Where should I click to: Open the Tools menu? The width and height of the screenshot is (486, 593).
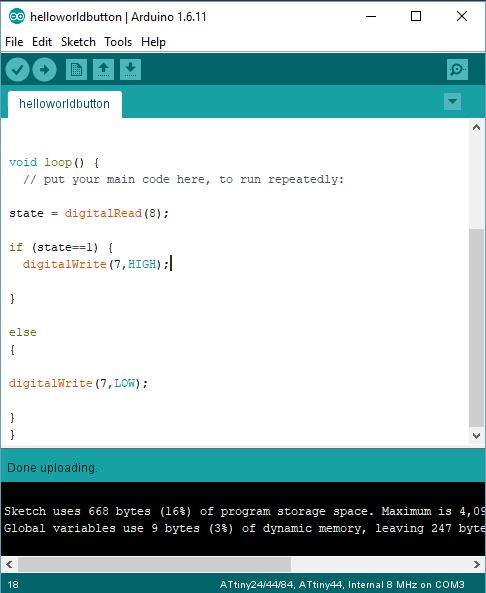118,42
